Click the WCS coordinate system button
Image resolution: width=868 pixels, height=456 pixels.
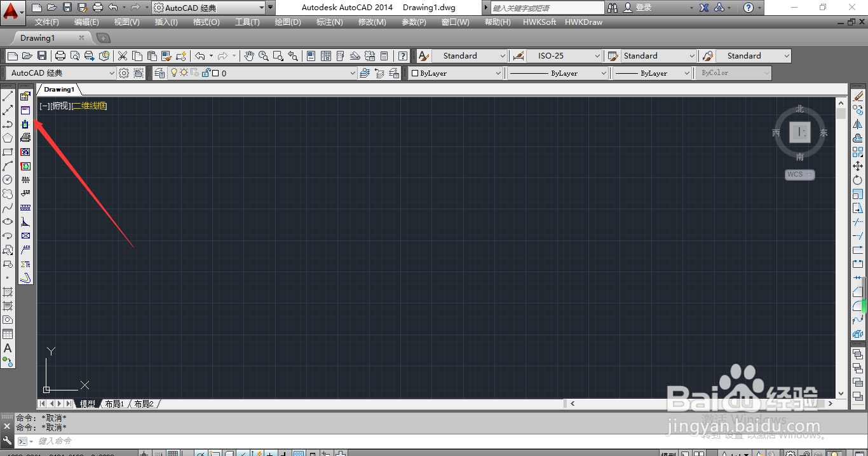(799, 174)
